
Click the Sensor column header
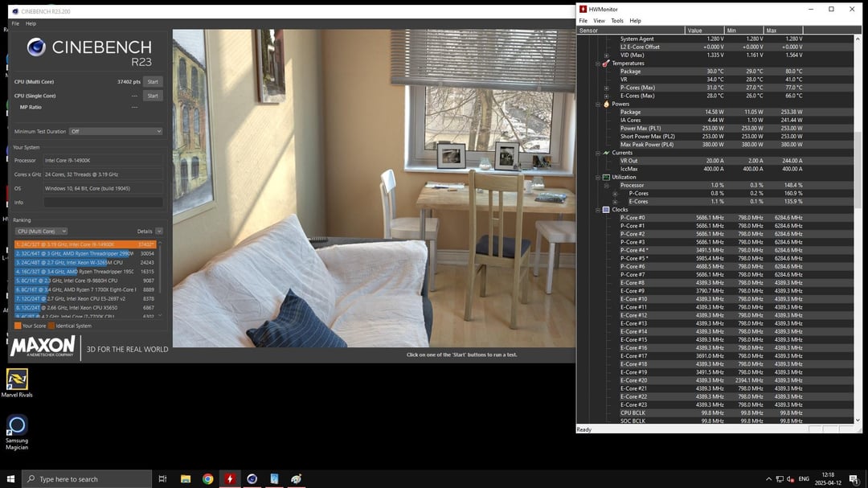pyautogui.click(x=631, y=31)
